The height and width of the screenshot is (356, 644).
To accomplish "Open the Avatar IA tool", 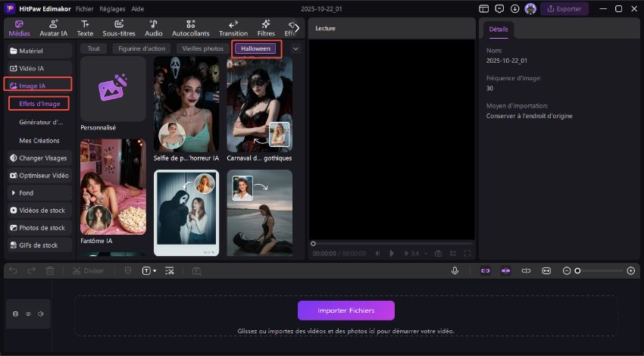I will 53,28.
